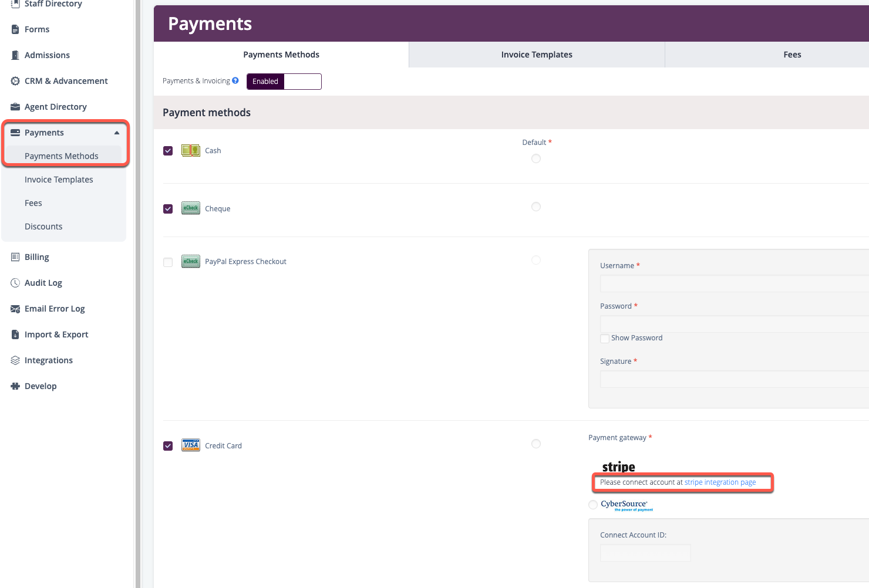Open the Fees tab
Image resolution: width=869 pixels, height=588 pixels.
(x=791, y=55)
